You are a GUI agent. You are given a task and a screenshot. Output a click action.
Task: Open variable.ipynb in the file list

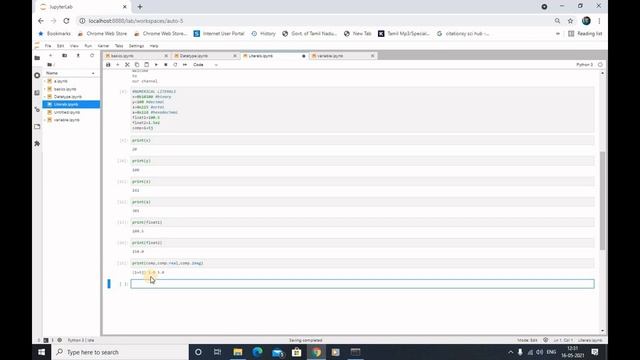click(71, 120)
